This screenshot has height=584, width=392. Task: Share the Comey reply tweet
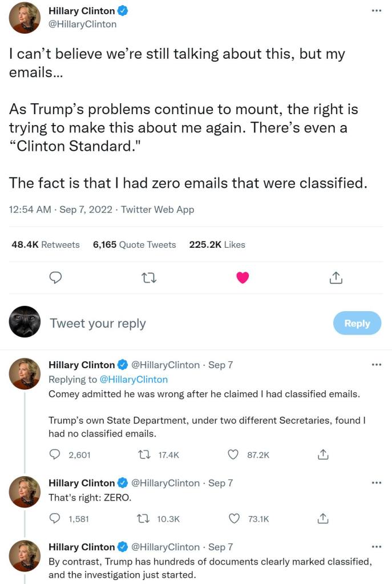point(322,454)
